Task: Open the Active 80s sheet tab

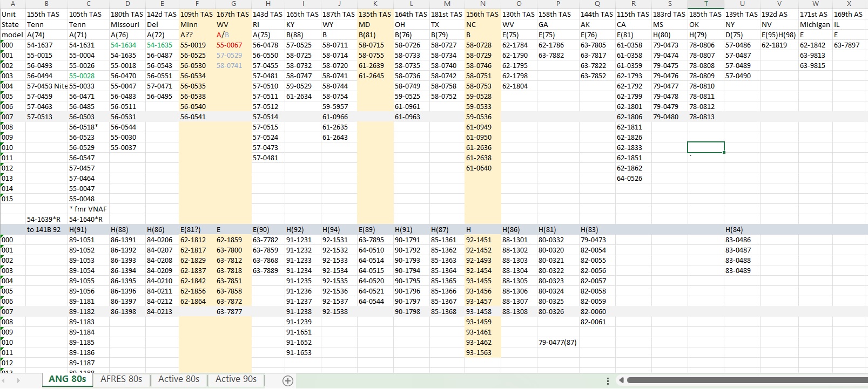Action: [179, 379]
